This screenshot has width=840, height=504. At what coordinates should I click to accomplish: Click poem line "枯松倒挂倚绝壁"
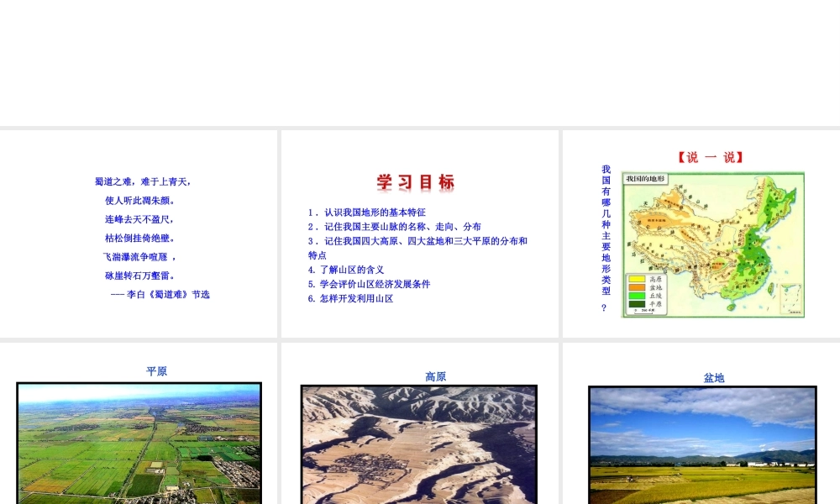(x=139, y=239)
